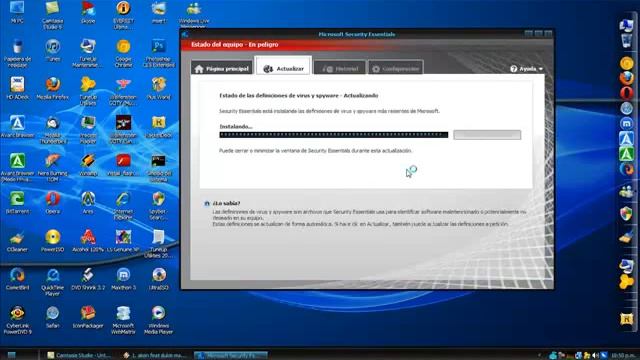Click the red Opera icon in side dock
Screen dimensions: 640x360
tap(626, 93)
